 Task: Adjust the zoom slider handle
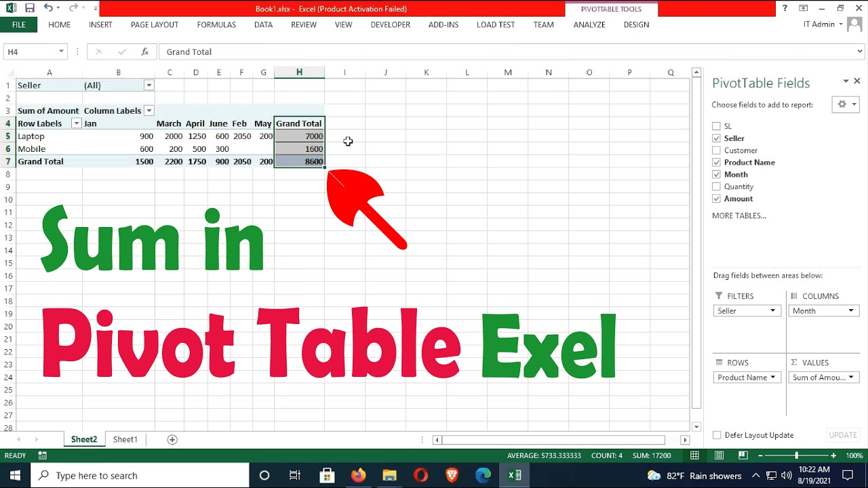(x=797, y=455)
